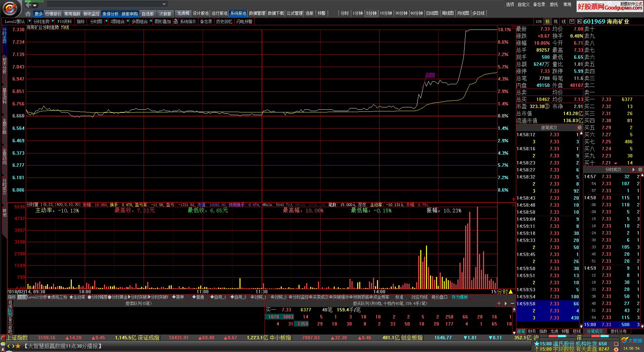Image resolution: width=644 pixels, height=352 pixels.
Task: Click the collapse panel icon near 601969
Action: point(579,21)
